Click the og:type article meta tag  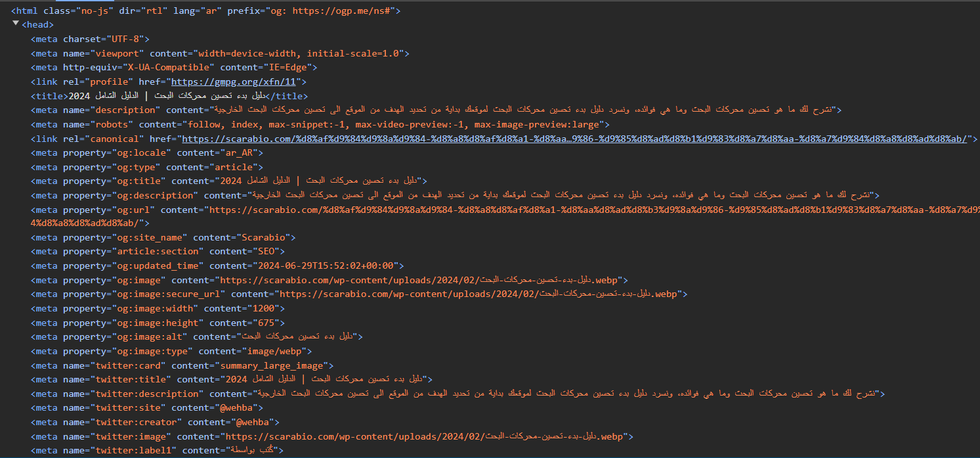tap(146, 167)
